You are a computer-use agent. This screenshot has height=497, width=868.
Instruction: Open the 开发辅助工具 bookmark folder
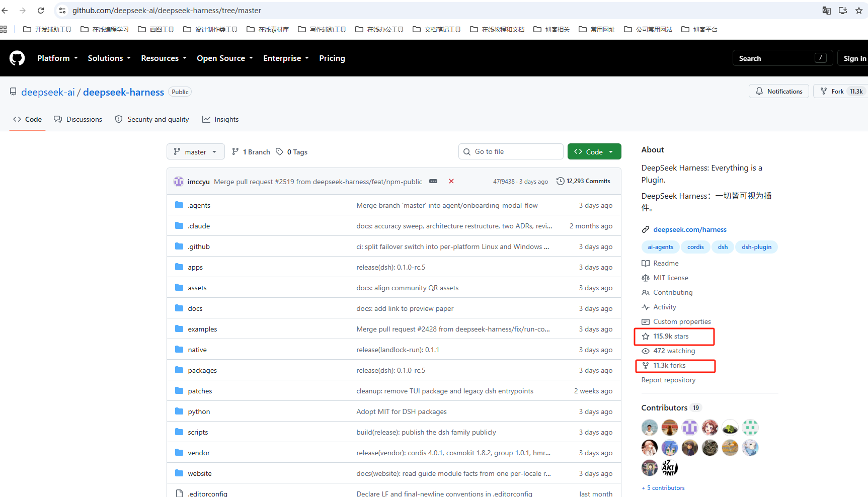click(47, 29)
